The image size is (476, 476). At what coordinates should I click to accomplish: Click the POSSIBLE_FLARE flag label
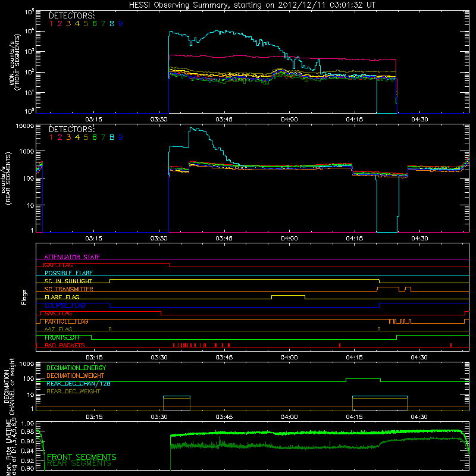pos(68,273)
